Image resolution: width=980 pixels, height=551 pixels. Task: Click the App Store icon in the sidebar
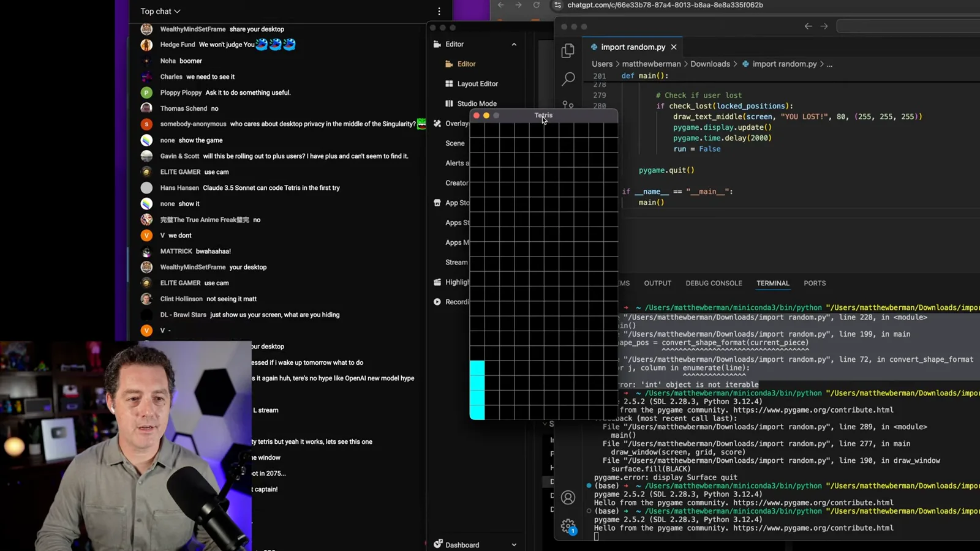click(x=437, y=203)
